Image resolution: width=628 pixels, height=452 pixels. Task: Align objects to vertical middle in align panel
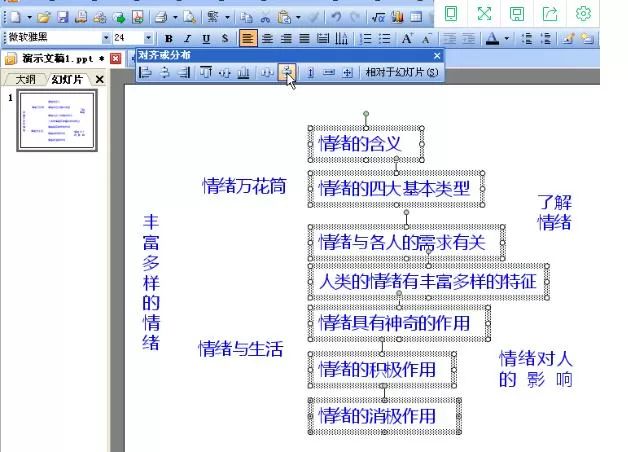click(x=225, y=72)
